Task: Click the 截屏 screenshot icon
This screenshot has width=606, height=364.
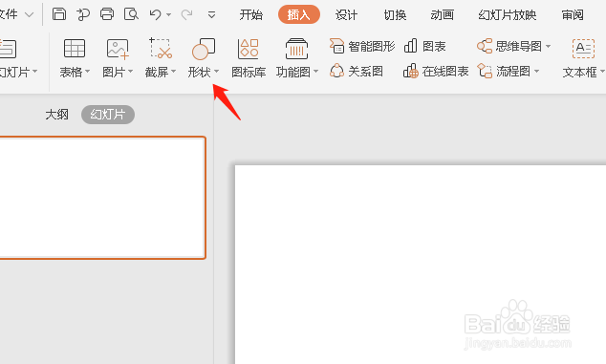Action: [x=160, y=49]
